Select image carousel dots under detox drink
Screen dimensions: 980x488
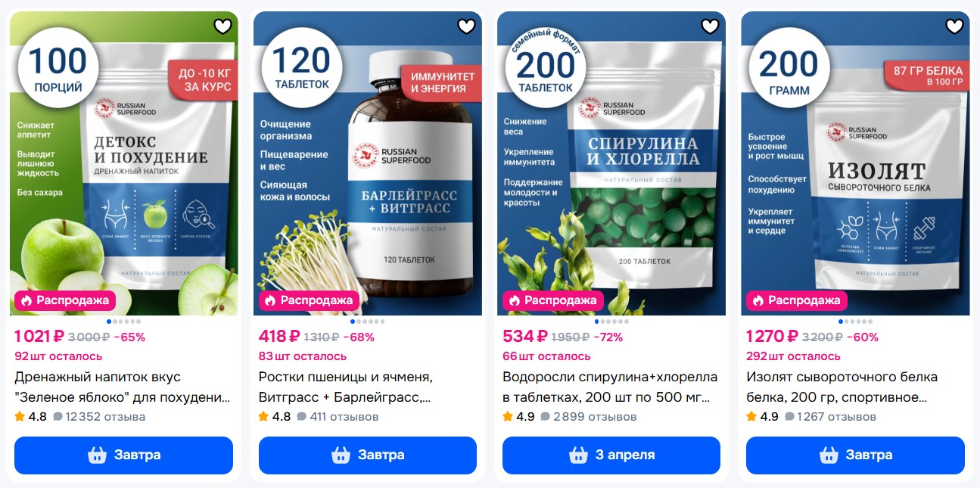[x=123, y=322]
